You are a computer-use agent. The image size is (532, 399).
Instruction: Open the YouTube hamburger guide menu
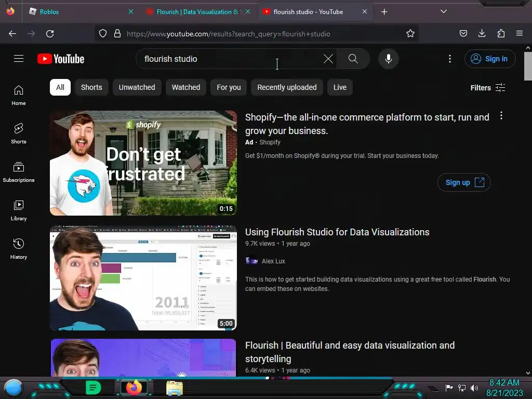coord(19,59)
